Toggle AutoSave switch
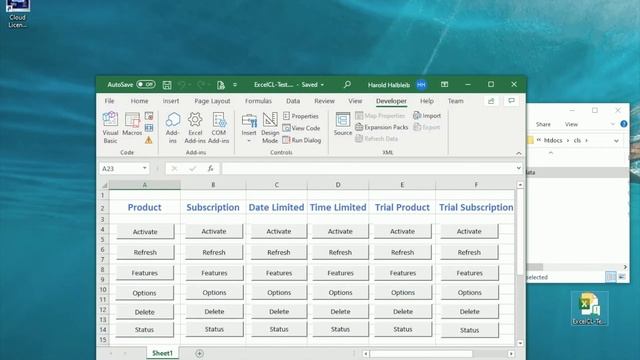Image resolution: width=640 pixels, height=360 pixels. click(x=146, y=84)
